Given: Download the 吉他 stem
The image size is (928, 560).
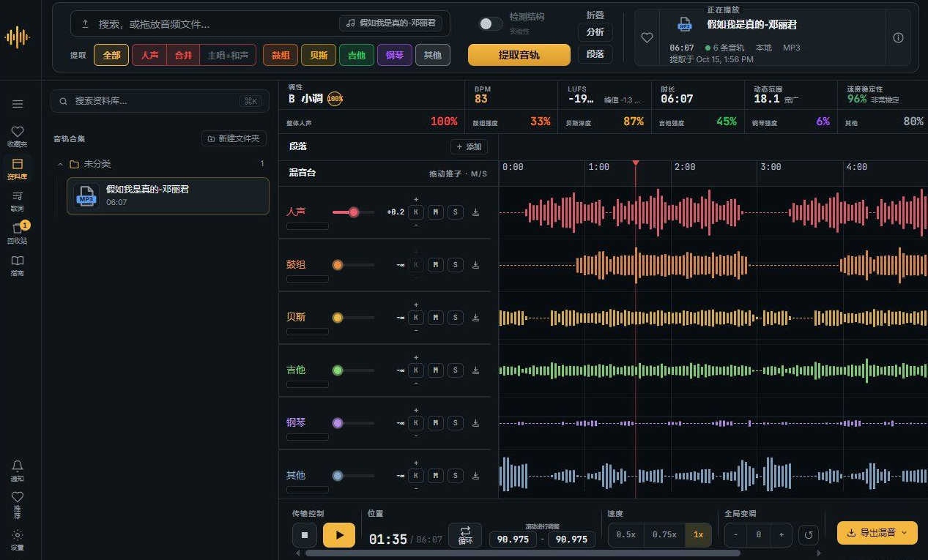Looking at the screenshot, I should point(475,370).
